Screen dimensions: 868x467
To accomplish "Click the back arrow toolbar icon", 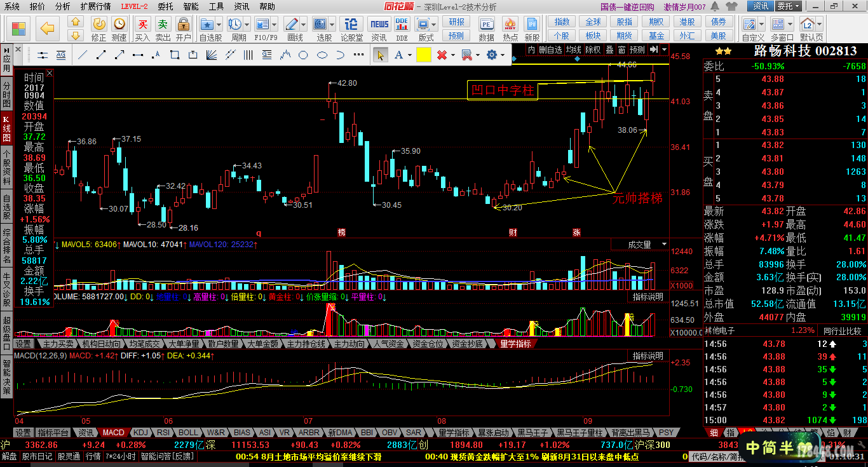I will click(x=47, y=27).
